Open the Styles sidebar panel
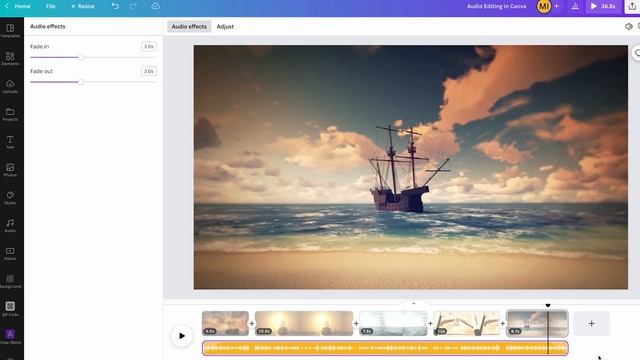This screenshot has height=360, width=640. 10,198
